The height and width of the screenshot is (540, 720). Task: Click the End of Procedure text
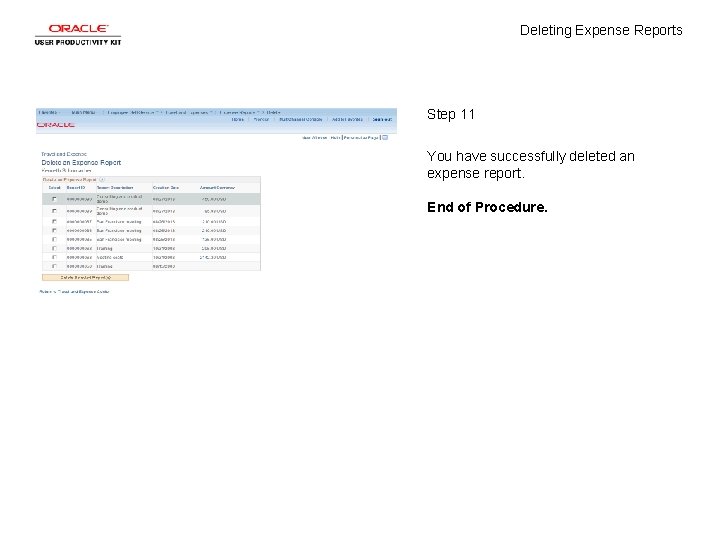click(487, 207)
